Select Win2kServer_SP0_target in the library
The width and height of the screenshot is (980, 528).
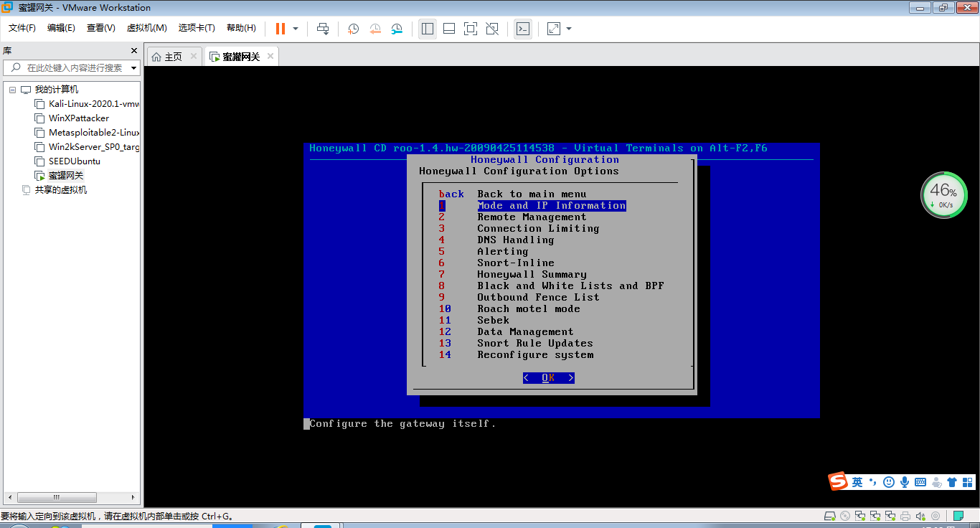coord(87,147)
